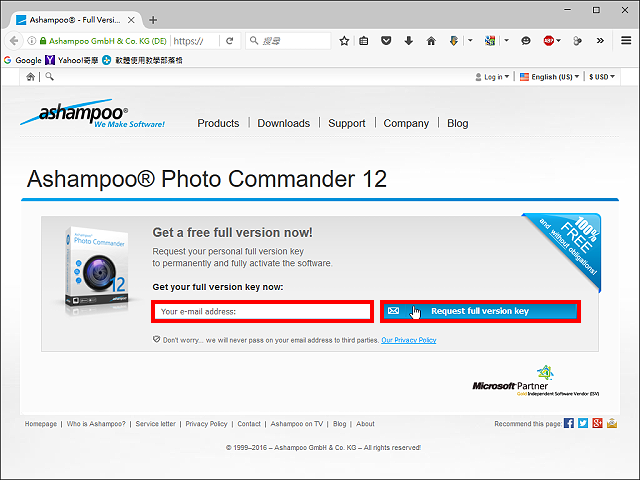The image size is (640, 480).
Task: Click the Request full version key button
Action: pyautogui.click(x=480, y=311)
